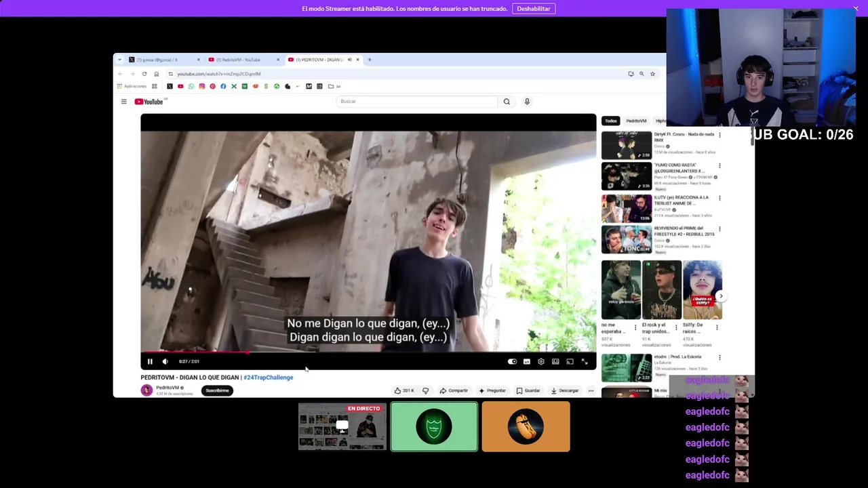Image resolution: width=868 pixels, height=488 pixels.
Task: Reload the page in the browser
Action: click(x=144, y=74)
